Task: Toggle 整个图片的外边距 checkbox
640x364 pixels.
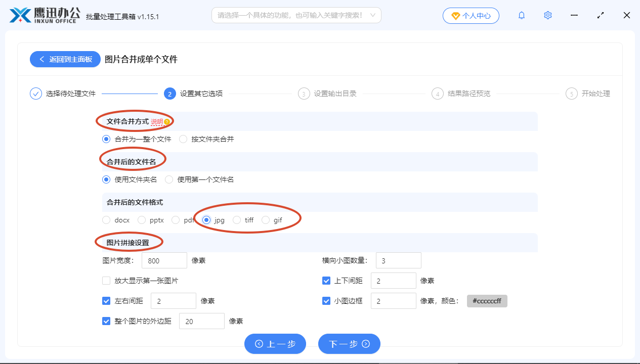Action: [x=106, y=321]
